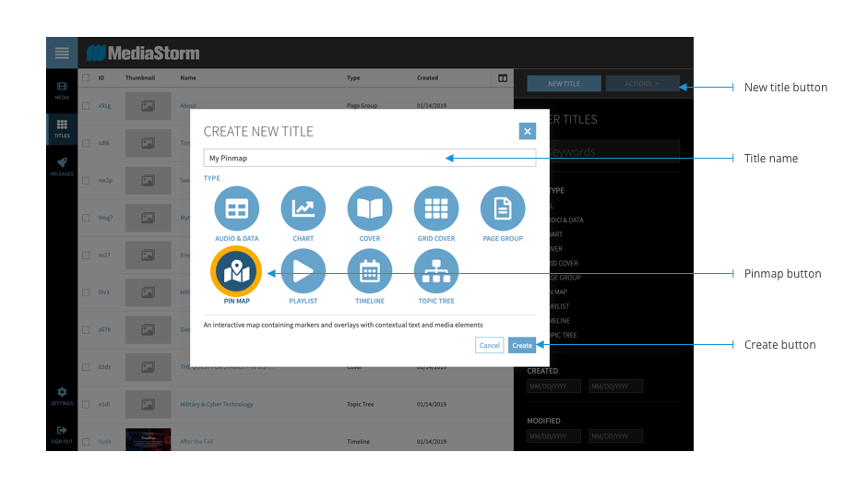Viewport: 868px width, 488px height.
Task: Select the Topic Tree type icon
Action: (436, 270)
